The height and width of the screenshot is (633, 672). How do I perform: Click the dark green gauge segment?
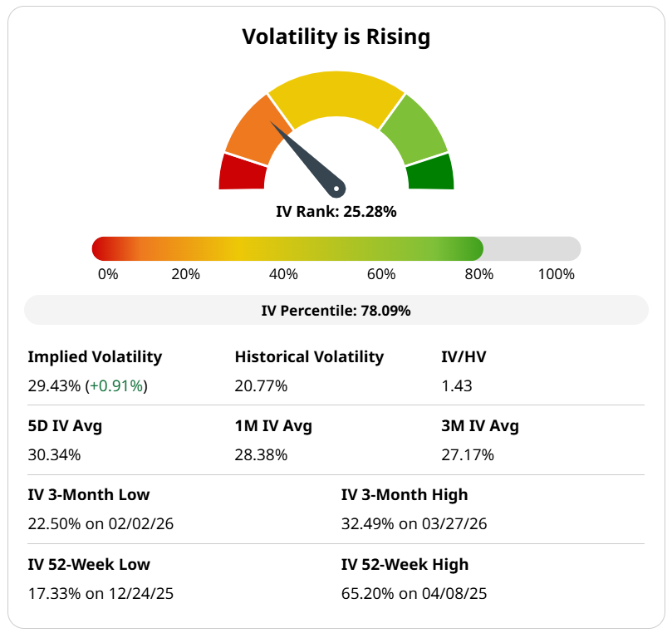point(430,172)
